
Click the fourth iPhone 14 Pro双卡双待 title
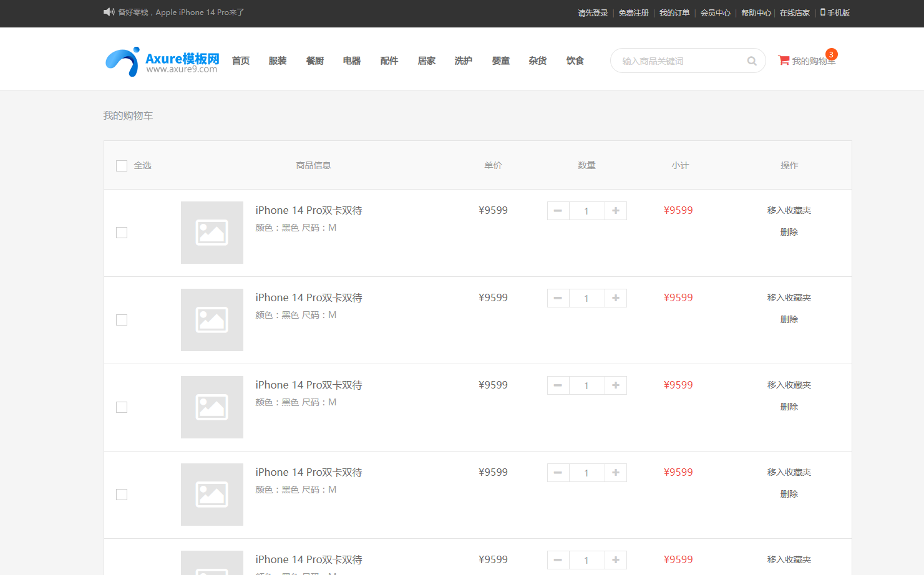[309, 472]
